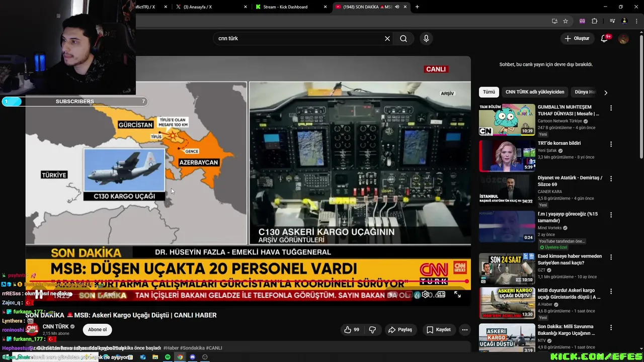Click the install app icon in address bar
Screen dimensions: 644x362
[x=554, y=21]
